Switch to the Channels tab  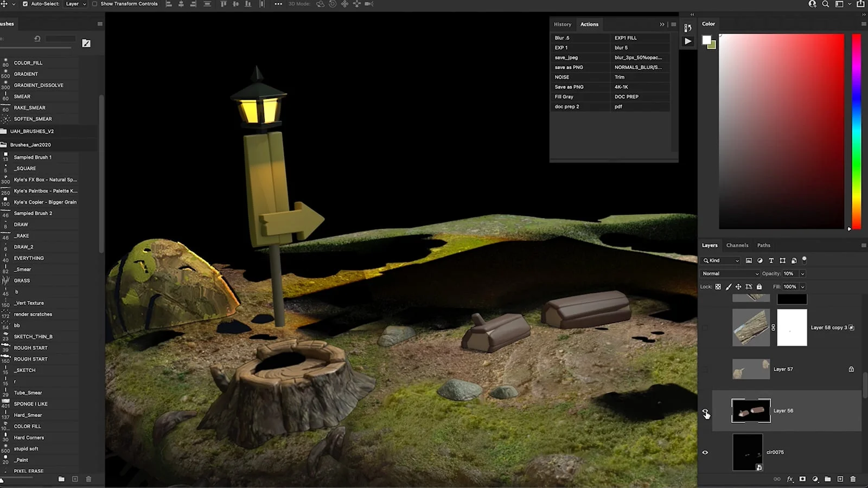tap(738, 245)
